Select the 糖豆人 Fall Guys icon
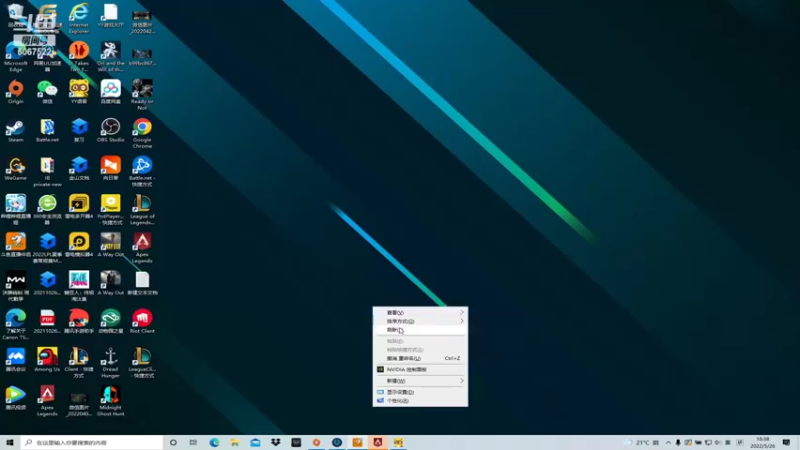Image resolution: width=800 pixels, height=450 pixels. click(79, 286)
